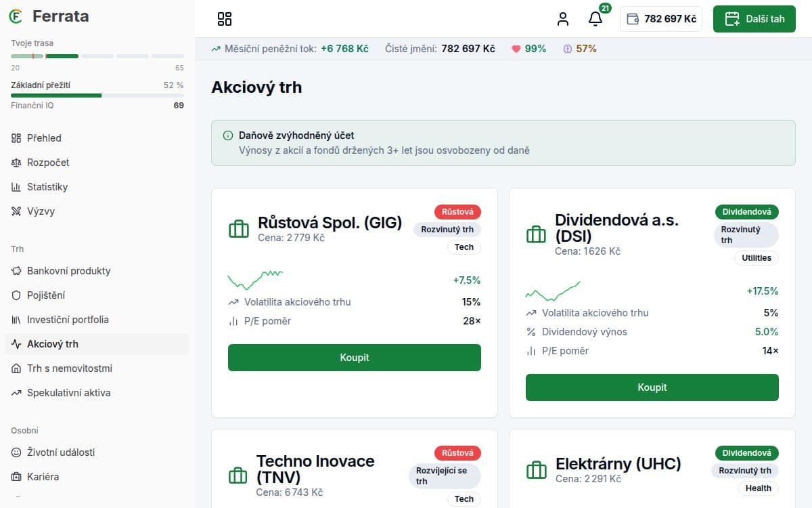The image size is (812, 508).
Task: Click Čisté jmění value in status bar
Action: tap(468, 49)
